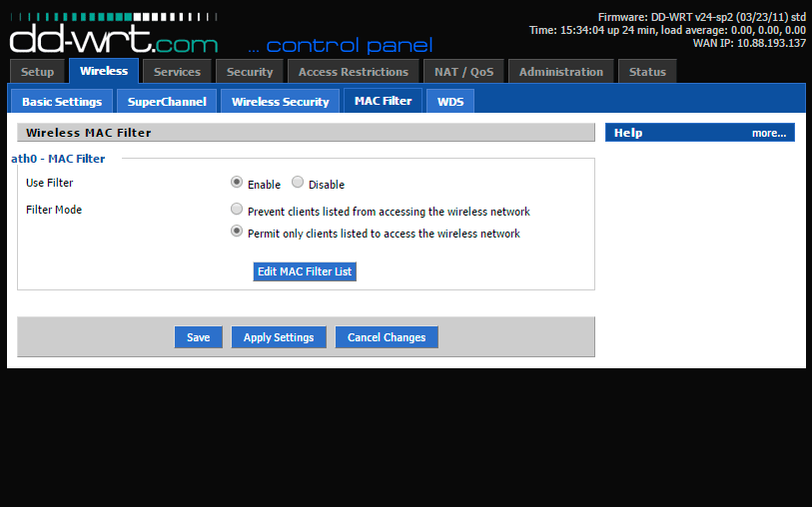Switch to SuperChannel subtab
Image resolution: width=812 pixels, height=507 pixels.
(x=167, y=102)
